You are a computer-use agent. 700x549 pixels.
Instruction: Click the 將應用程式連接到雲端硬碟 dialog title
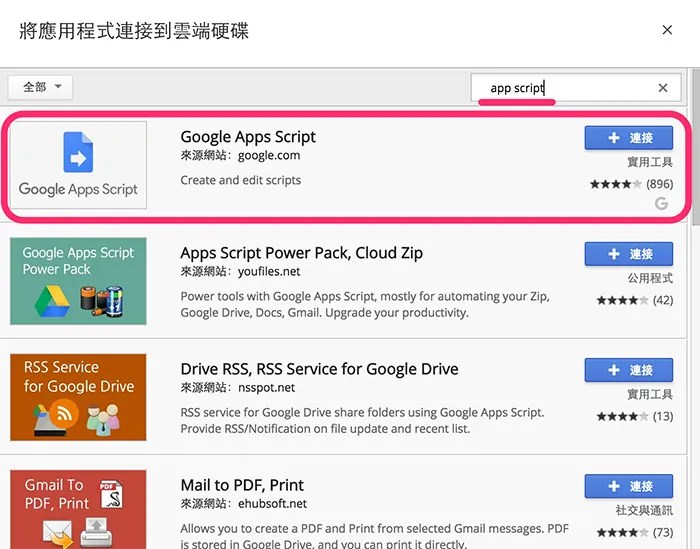(x=134, y=31)
